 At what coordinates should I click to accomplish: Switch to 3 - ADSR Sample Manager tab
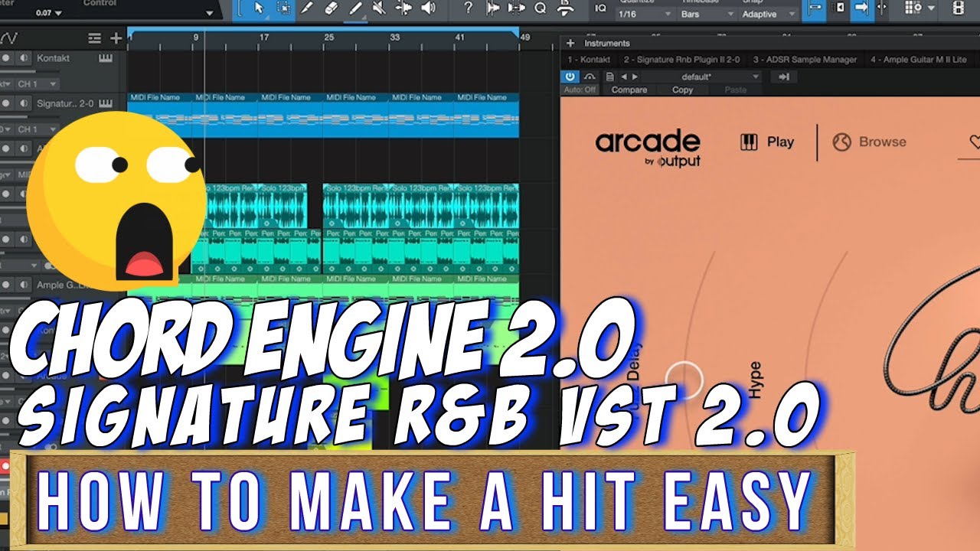coord(804,60)
